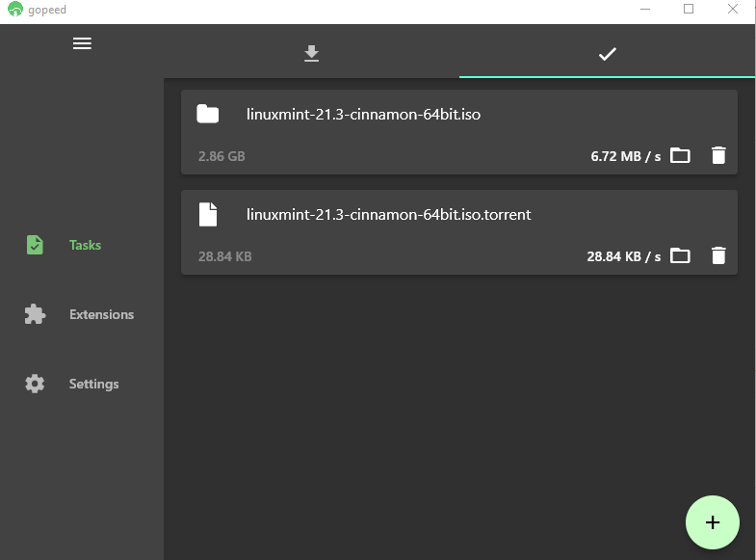Click the 6.72 MB / s speed value
The height and width of the screenshot is (560, 756).
626,156
